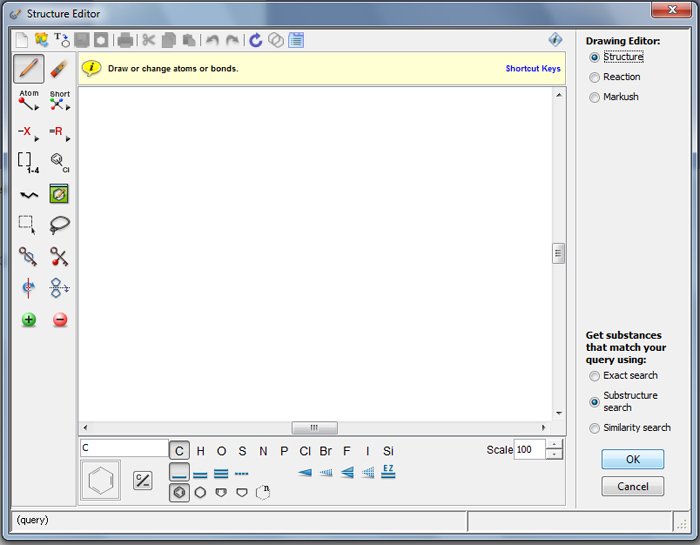The width and height of the screenshot is (700, 545).
Task: Select the double bond tool
Action: click(200, 474)
